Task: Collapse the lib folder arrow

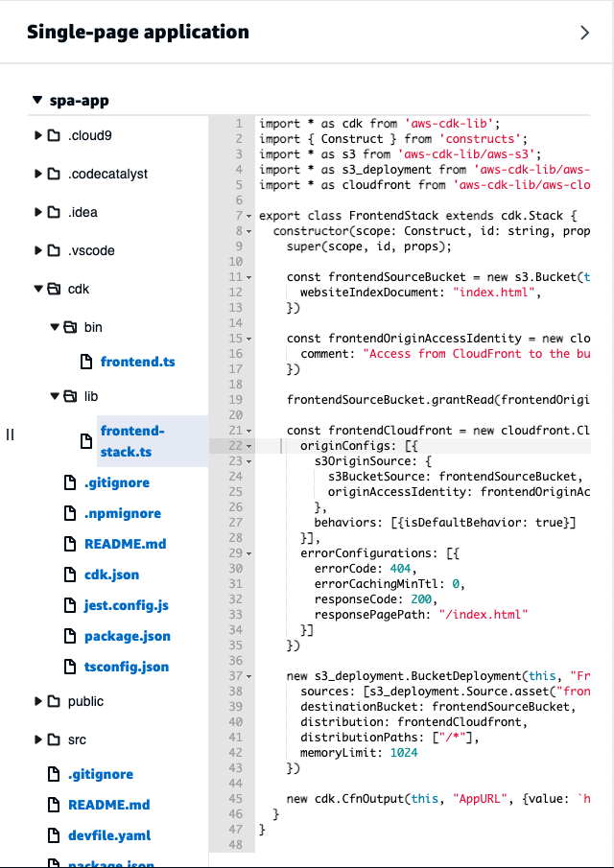Action: point(55,396)
